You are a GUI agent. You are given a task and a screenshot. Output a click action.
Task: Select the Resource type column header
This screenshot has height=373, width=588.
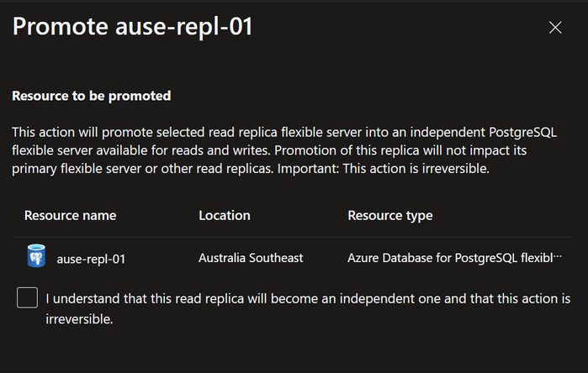point(390,215)
